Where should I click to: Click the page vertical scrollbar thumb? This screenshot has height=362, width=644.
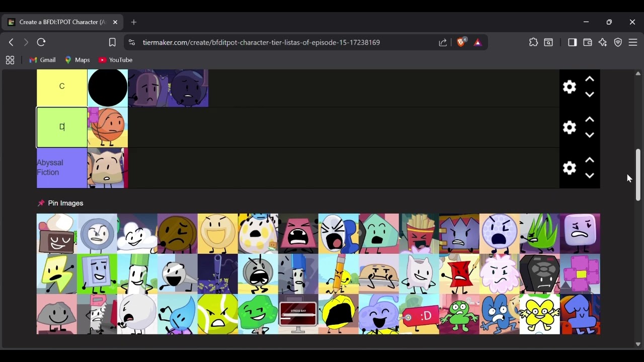pos(638,175)
